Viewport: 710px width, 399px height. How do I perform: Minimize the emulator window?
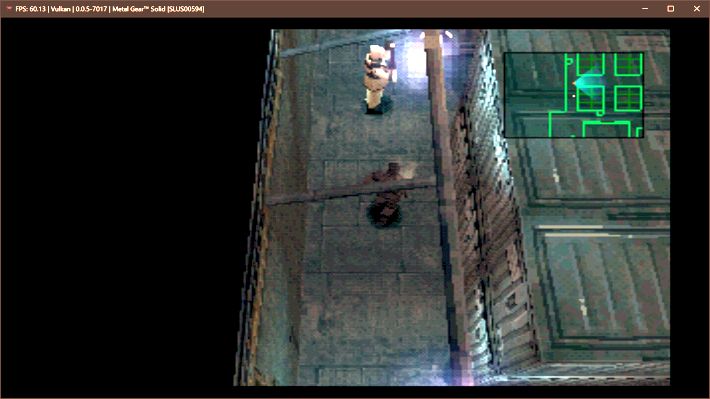click(x=645, y=9)
